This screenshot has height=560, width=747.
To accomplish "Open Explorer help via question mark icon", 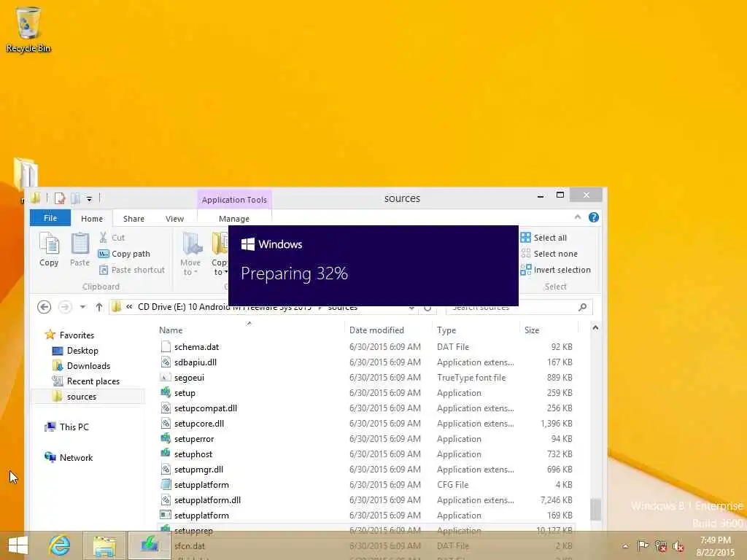I will click(594, 217).
